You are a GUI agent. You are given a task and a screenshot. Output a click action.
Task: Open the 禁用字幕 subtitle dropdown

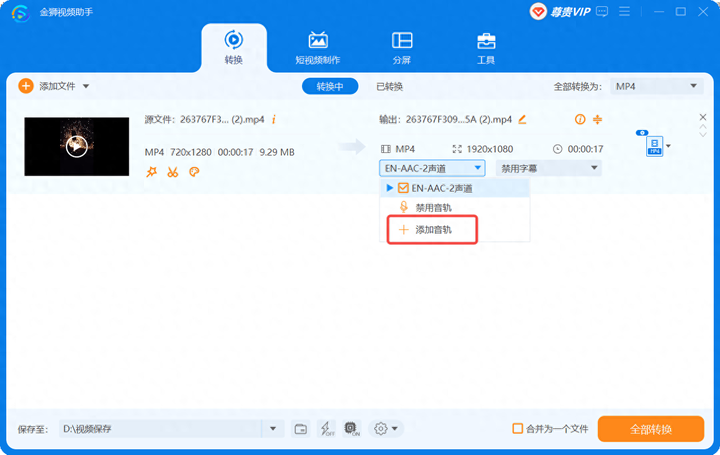click(x=549, y=168)
